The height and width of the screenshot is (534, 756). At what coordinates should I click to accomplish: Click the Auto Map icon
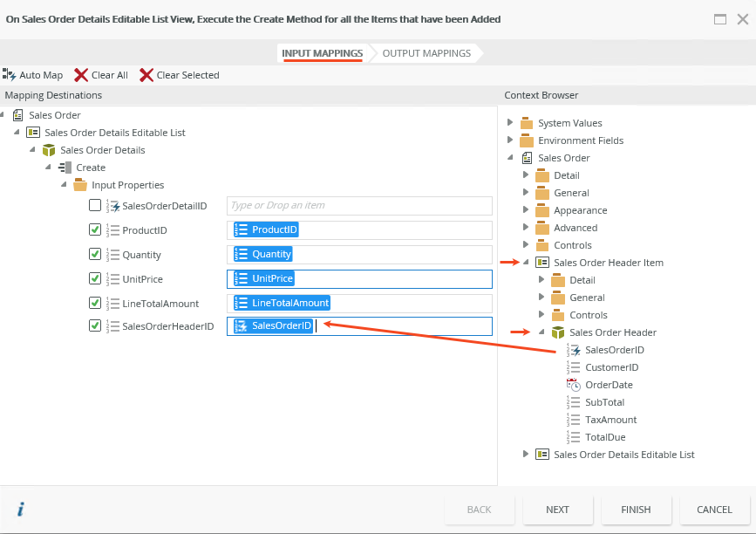(10, 75)
